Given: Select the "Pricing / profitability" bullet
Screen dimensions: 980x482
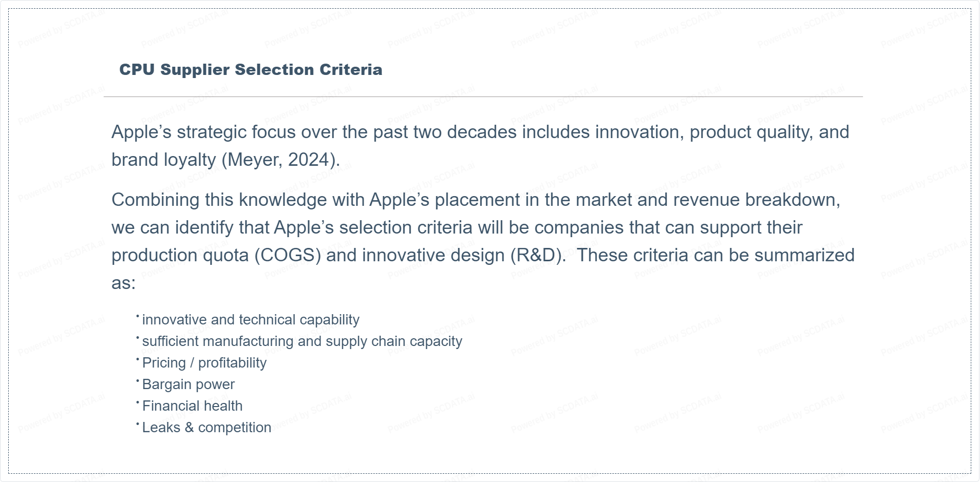Looking at the screenshot, I should point(204,363).
